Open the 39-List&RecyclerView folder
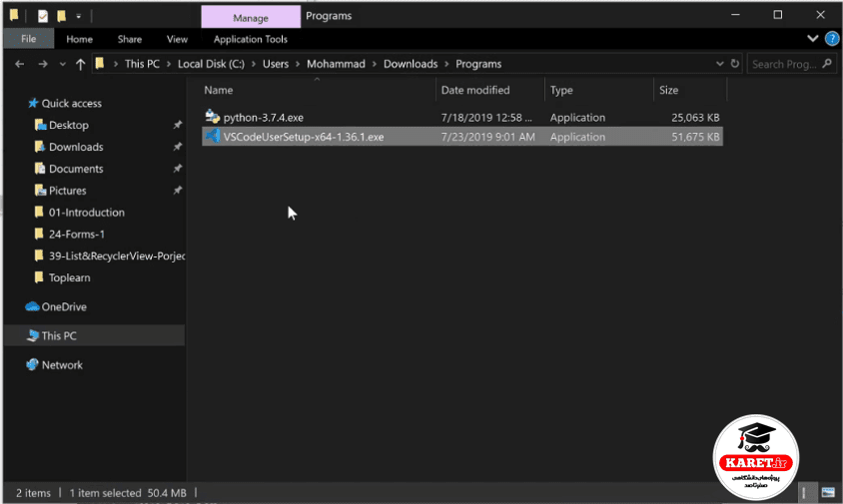Screen dimensions: 843x504 click(117, 255)
